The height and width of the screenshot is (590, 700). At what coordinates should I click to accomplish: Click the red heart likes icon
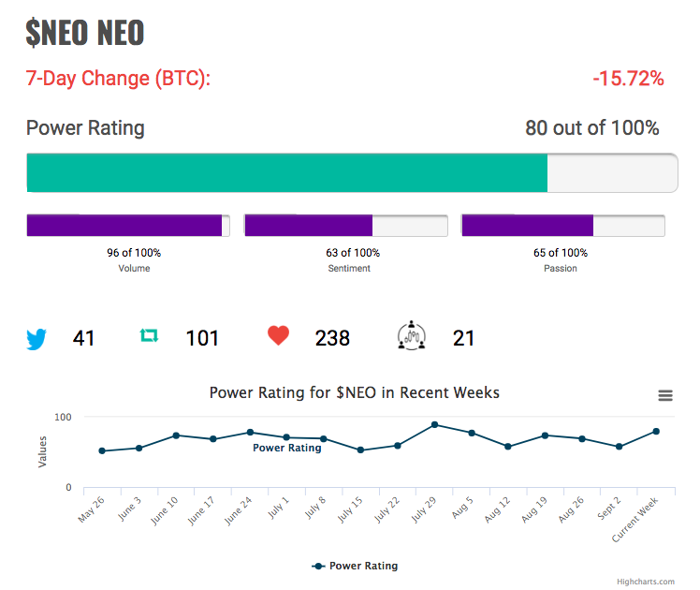coord(278,335)
